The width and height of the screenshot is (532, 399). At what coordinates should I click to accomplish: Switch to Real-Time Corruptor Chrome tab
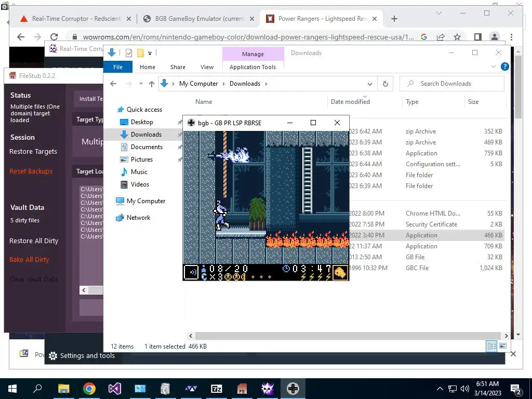[x=76, y=19]
